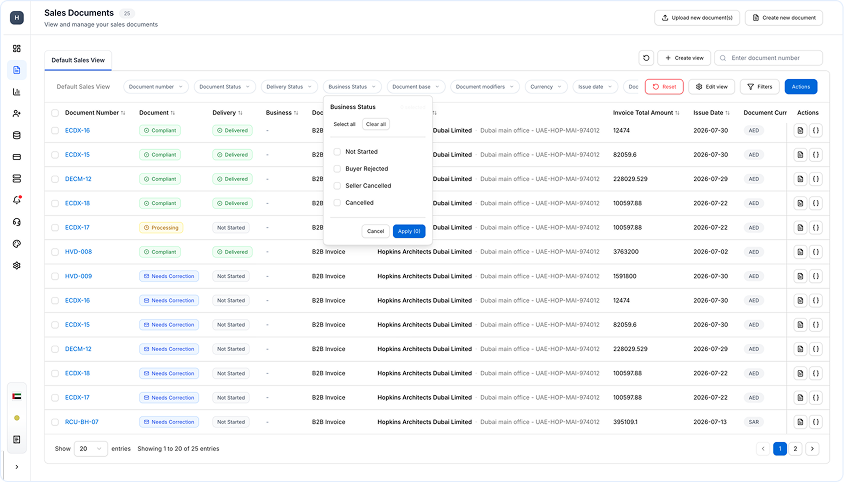View document file icon for RCU-BH-07 row

(800, 422)
